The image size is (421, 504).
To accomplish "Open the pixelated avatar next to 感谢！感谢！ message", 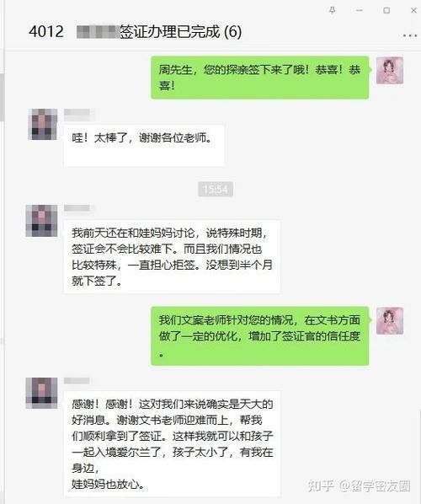I will [41, 393].
